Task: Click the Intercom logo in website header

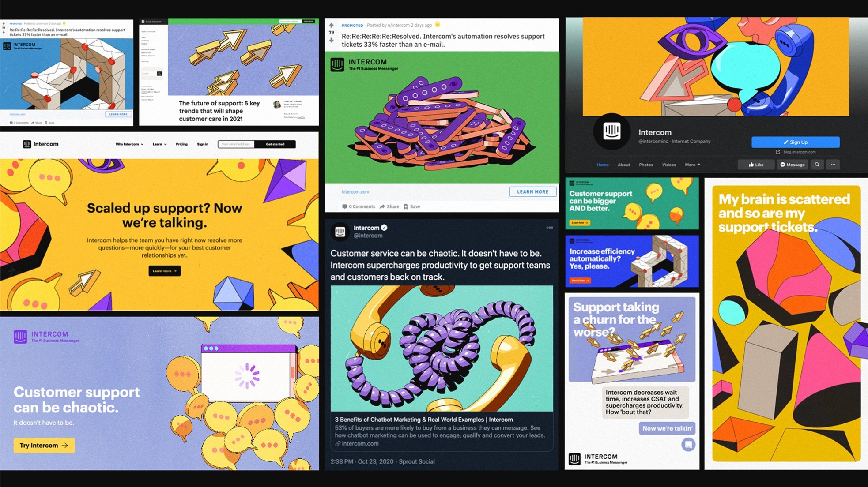Action: [x=41, y=144]
